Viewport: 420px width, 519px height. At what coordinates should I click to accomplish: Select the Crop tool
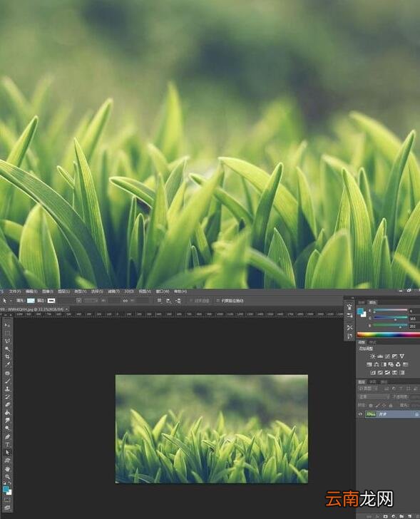[x=7, y=356]
